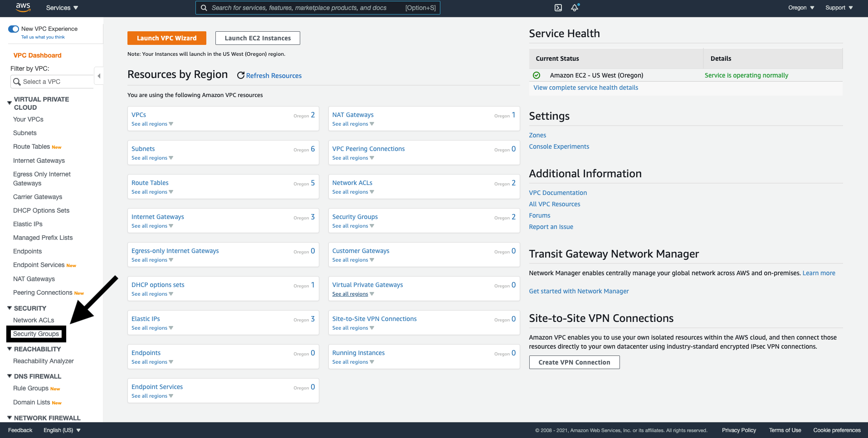Open Security Groups in the sidebar

pyautogui.click(x=36, y=334)
